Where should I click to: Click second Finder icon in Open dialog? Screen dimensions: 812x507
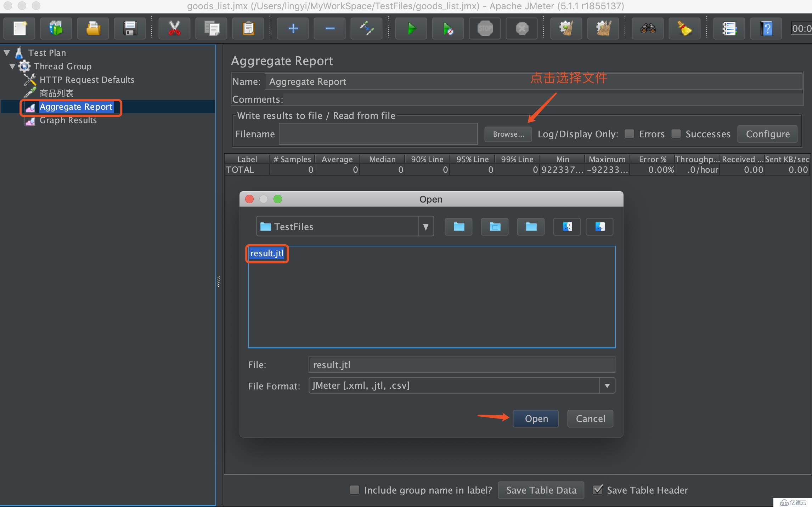pos(600,227)
